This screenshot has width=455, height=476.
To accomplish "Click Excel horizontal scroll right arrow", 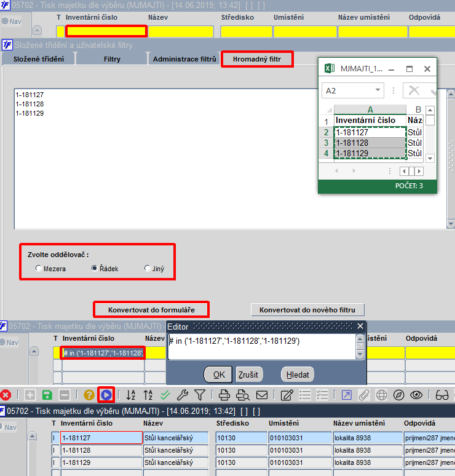I will pos(419,171).
